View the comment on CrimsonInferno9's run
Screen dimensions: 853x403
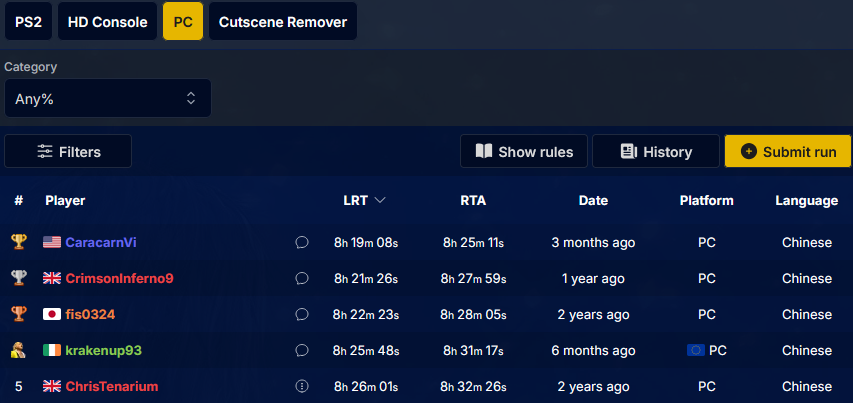coord(302,278)
